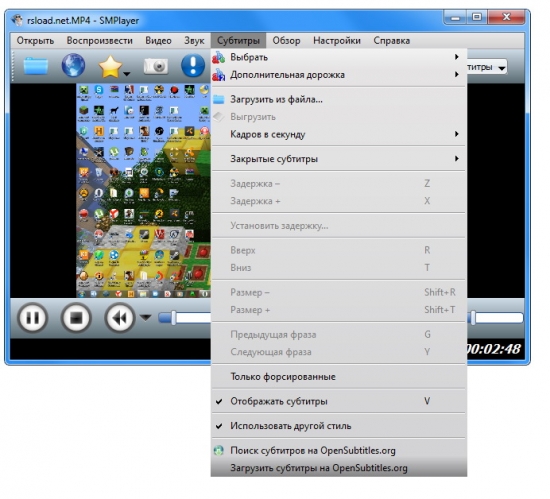
Task: Expand the Выбрать submenu
Action: coord(339,57)
